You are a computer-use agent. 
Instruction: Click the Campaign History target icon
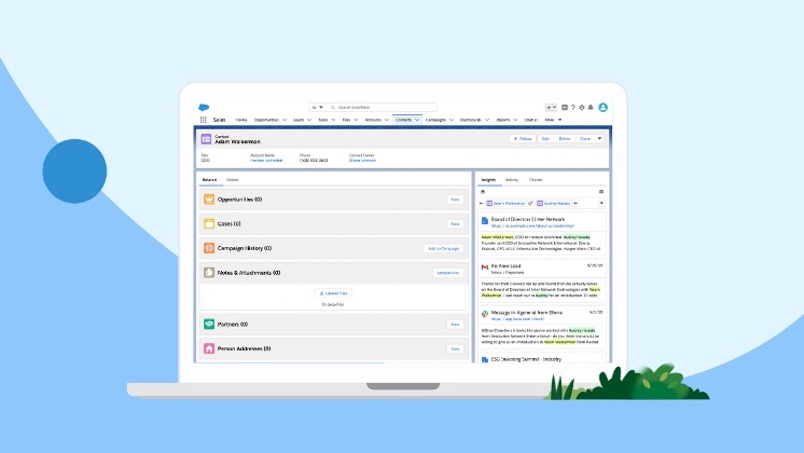pyautogui.click(x=209, y=248)
